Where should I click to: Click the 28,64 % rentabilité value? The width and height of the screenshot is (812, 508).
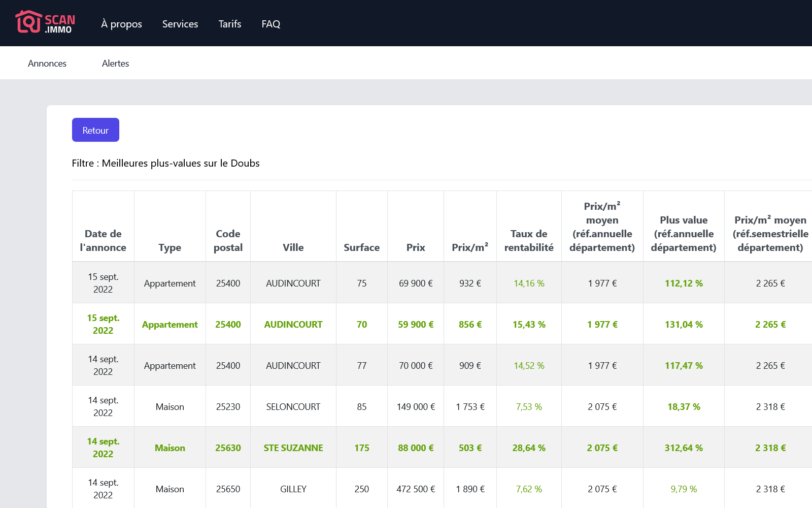tap(528, 448)
